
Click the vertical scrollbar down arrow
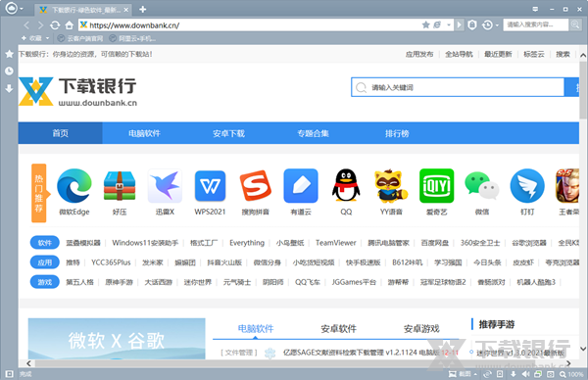click(583, 349)
